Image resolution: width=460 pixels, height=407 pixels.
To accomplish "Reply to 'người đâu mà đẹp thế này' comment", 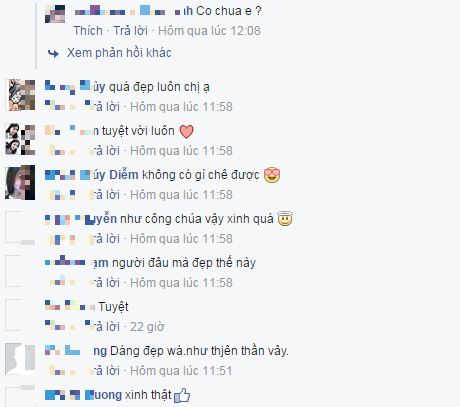I will click(x=102, y=283).
